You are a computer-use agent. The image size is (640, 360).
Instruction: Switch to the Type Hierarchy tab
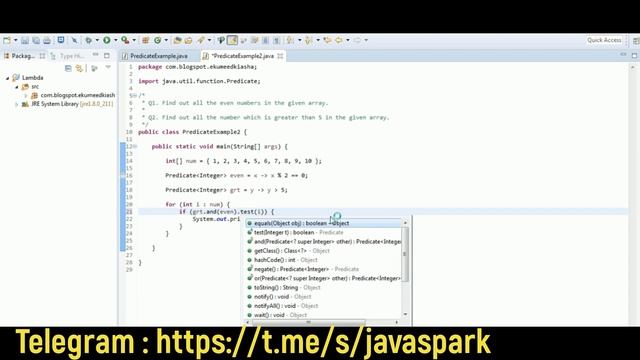(69, 56)
